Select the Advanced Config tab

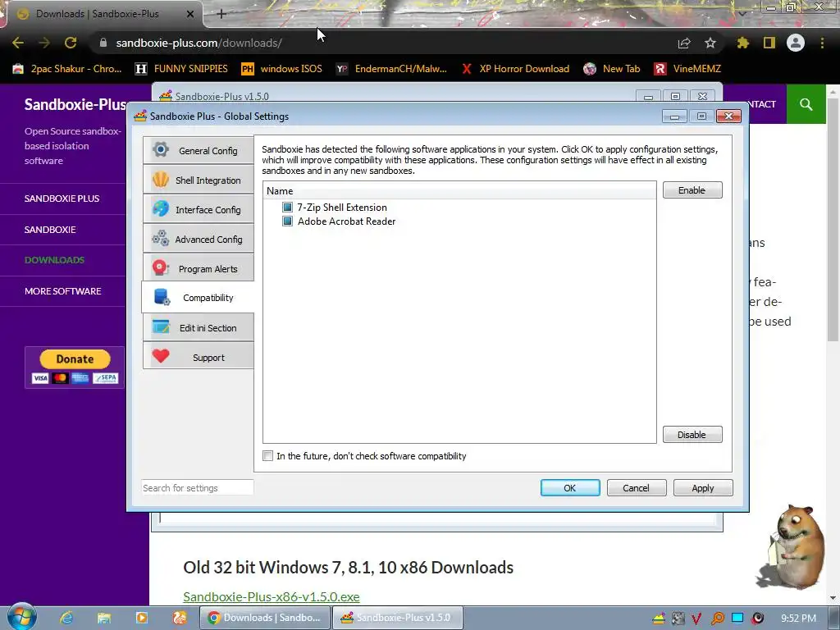198,239
